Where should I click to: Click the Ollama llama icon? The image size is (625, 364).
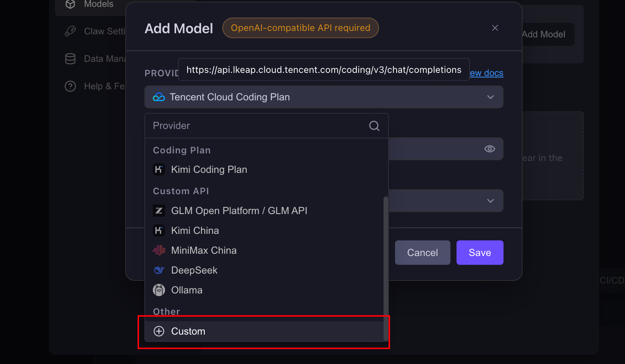pyautogui.click(x=159, y=290)
